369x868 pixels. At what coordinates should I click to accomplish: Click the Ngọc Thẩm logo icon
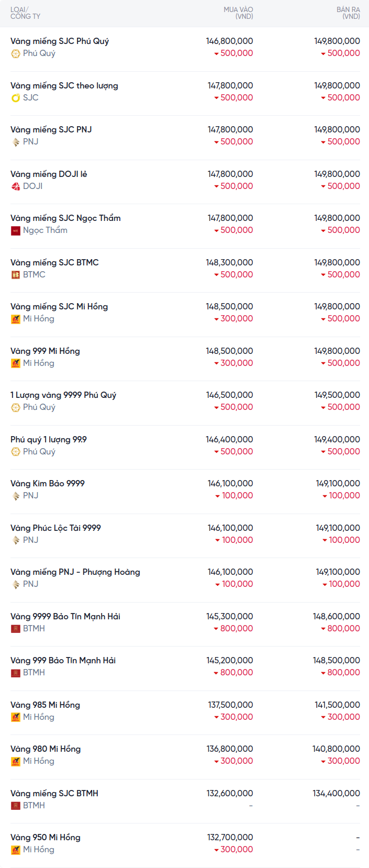point(16,230)
